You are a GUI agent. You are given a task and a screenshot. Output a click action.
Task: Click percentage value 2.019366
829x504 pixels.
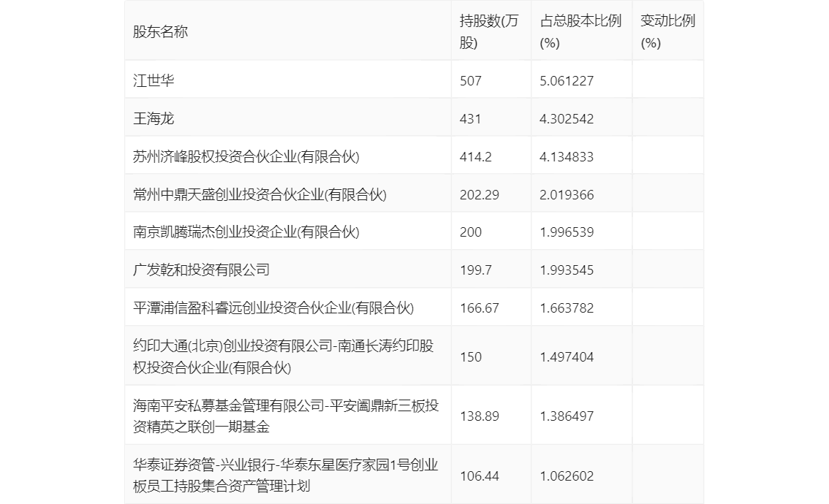(567, 195)
